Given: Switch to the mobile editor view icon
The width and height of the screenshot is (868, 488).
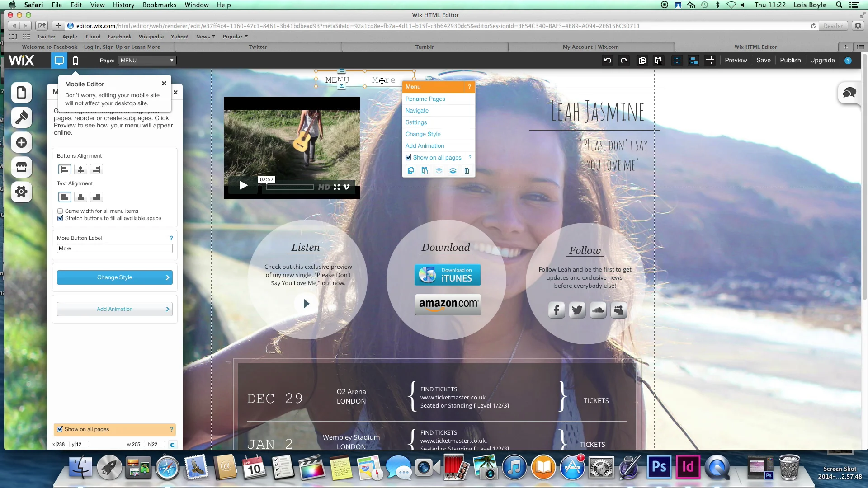Looking at the screenshot, I should [75, 61].
